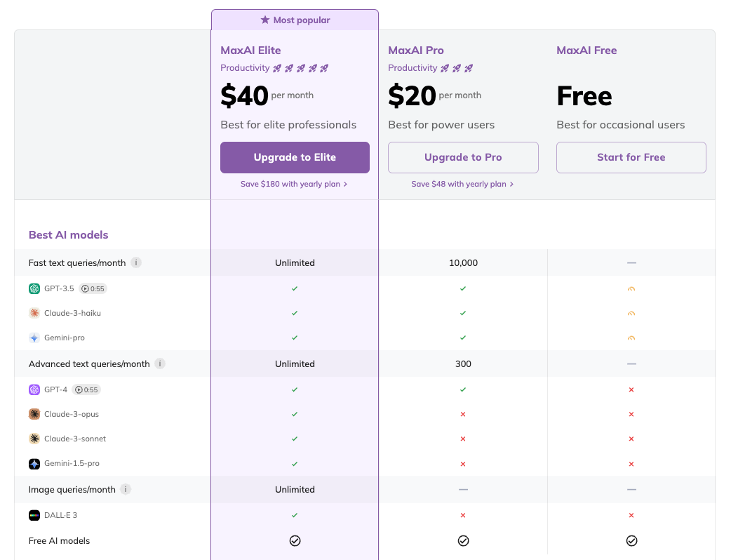
Task: Open info tooltip for Advanced text queries/month
Action: click(x=160, y=364)
